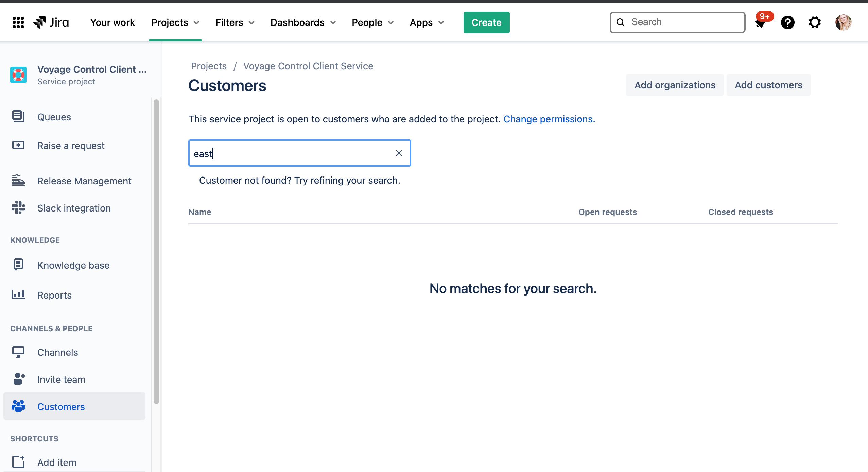Sort by the Name column header
Image resolution: width=868 pixels, height=472 pixels.
click(200, 212)
